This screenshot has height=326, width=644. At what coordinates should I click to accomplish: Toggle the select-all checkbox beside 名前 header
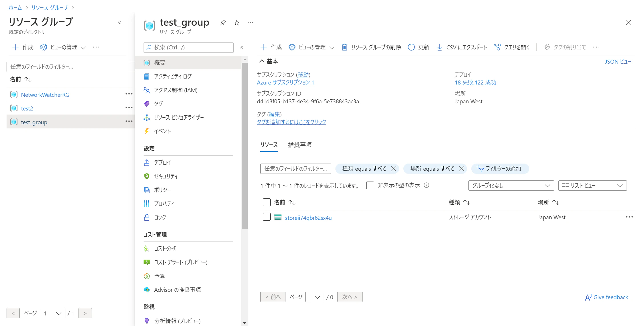(267, 202)
